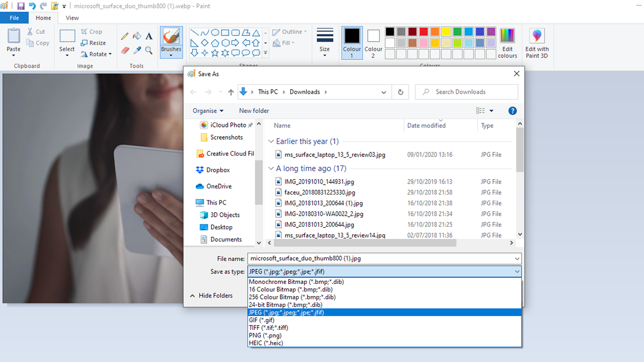Click the help question mark icon
The width and height of the screenshot is (644, 362).
[x=512, y=111]
